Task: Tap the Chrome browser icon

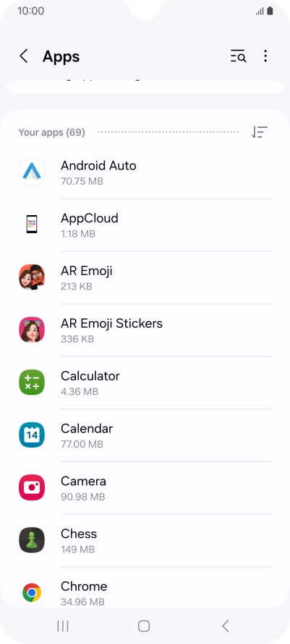Action: pos(32,593)
